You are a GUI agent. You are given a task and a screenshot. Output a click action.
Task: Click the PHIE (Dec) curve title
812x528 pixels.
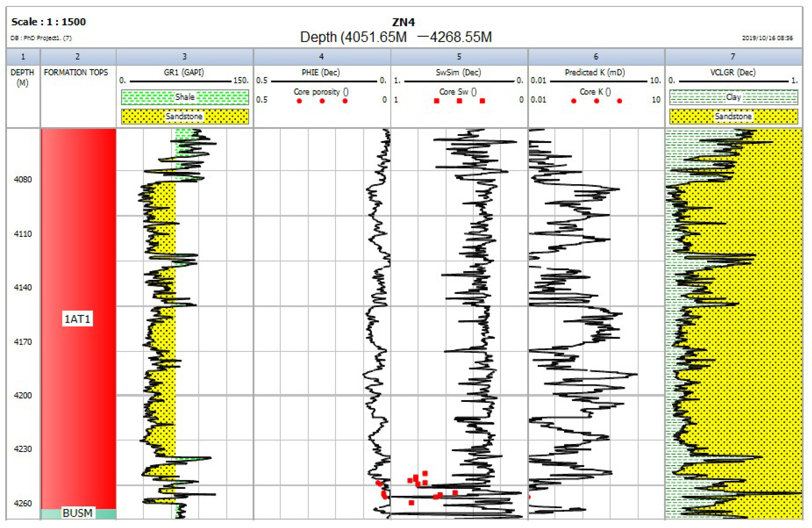coord(320,72)
